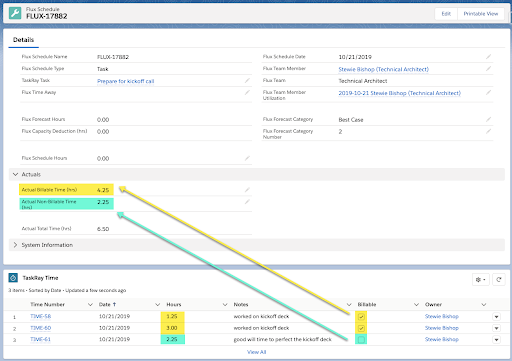Check the Billable box for TIME-61

coord(361,340)
